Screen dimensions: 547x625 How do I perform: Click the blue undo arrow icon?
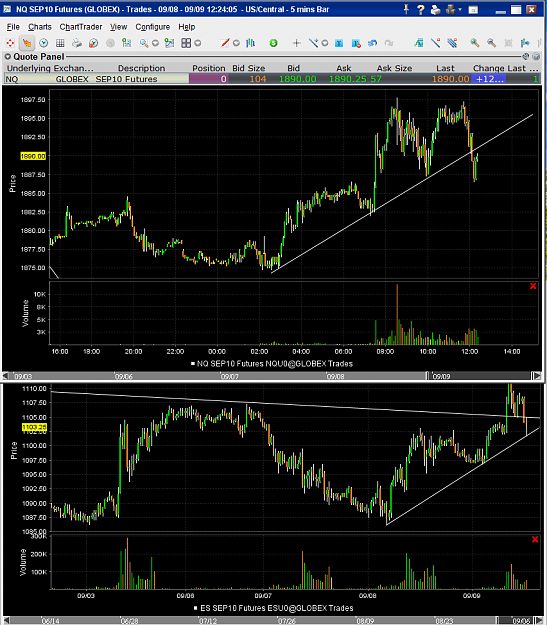click(372, 43)
